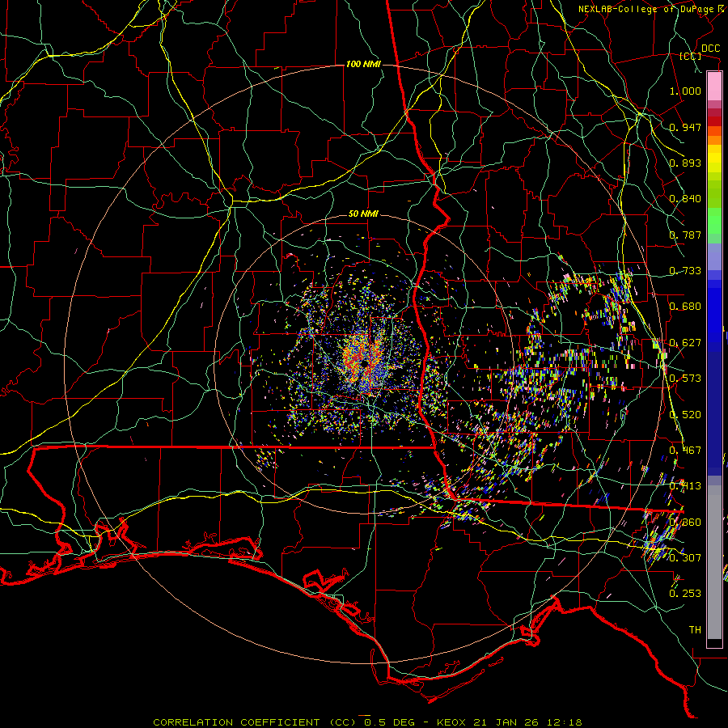The image size is (728, 728).
Task: Click the 1.000 scale value
Action: [685, 91]
